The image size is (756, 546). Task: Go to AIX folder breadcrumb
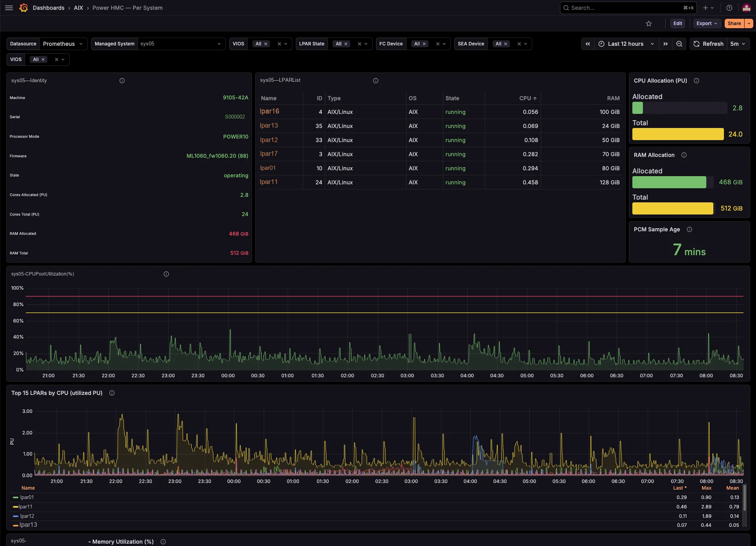pos(78,8)
